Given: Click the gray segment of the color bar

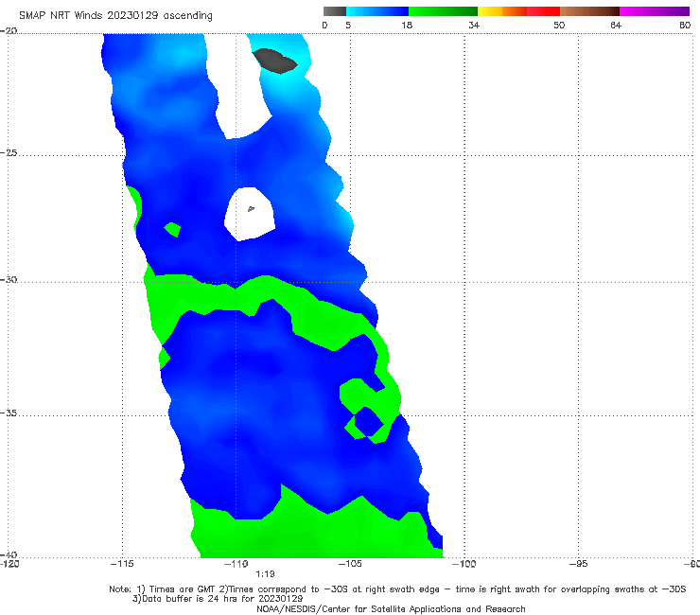Looking at the screenshot, I should (x=335, y=11).
